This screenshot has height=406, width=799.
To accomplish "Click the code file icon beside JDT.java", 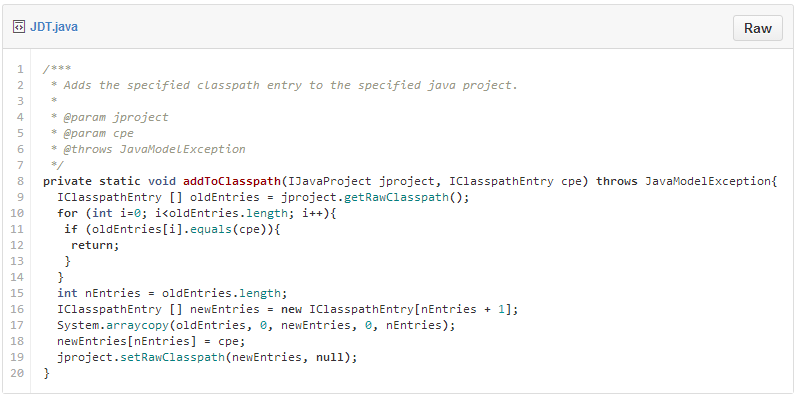I will click(18, 27).
